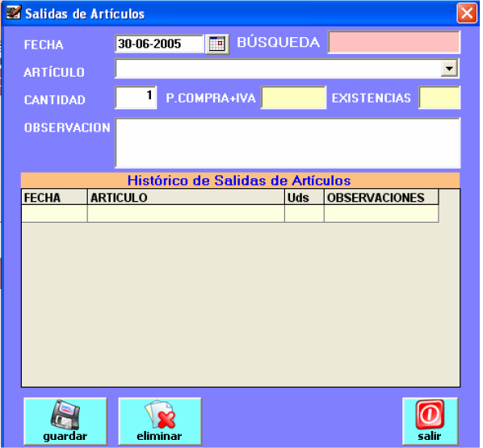
Task: Select the empty first row ARTICULO cell
Action: point(186,214)
